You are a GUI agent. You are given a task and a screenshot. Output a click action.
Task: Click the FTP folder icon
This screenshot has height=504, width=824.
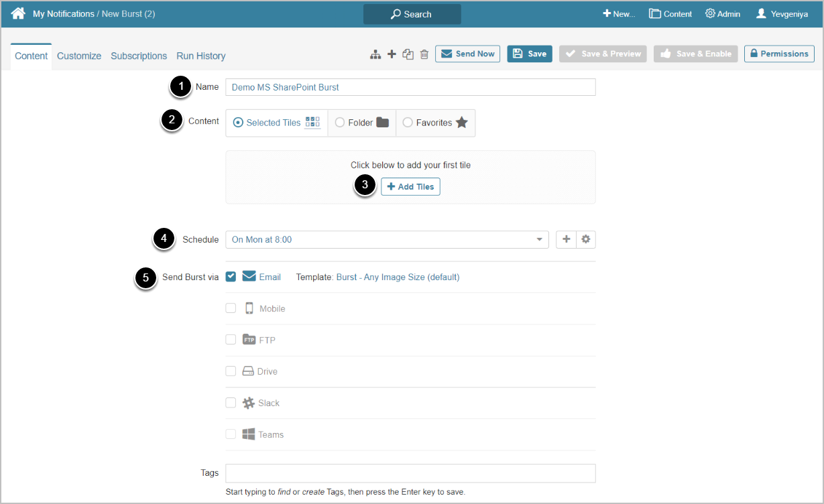(x=249, y=339)
